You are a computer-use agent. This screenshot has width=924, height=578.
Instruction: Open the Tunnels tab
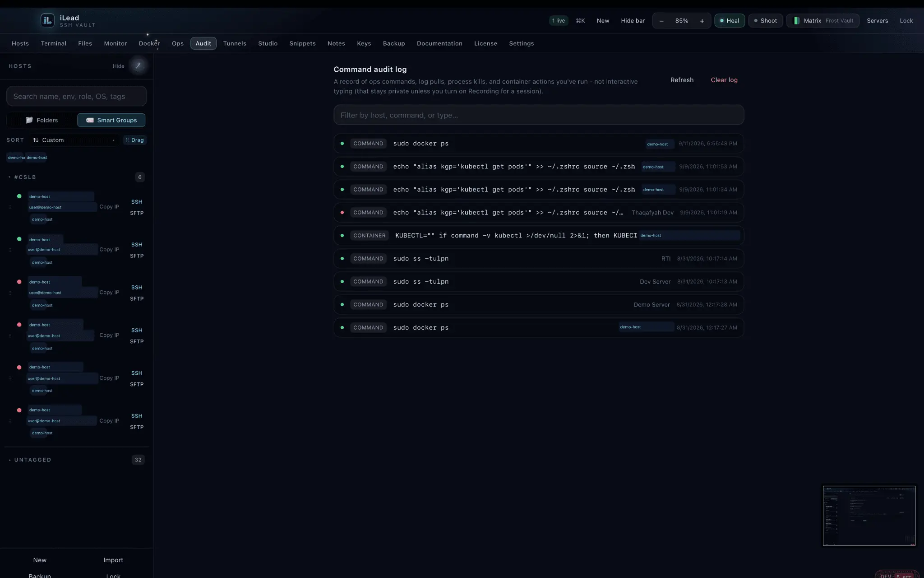click(x=235, y=43)
